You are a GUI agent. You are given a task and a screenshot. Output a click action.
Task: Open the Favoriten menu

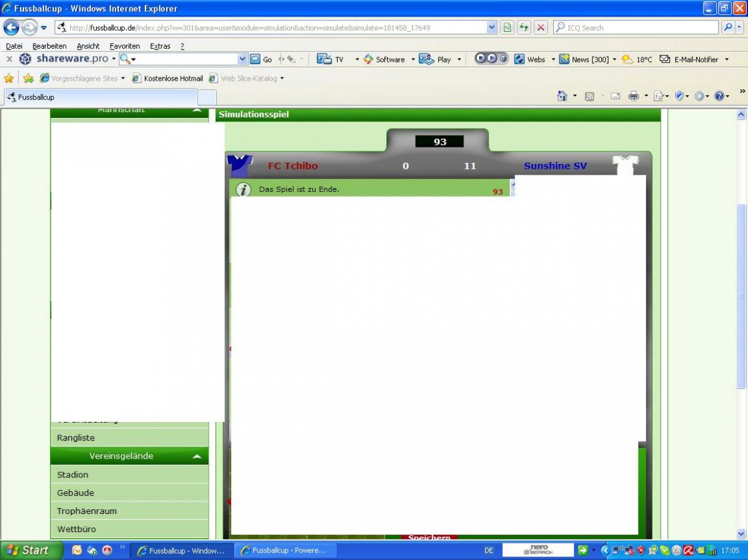pyautogui.click(x=125, y=46)
